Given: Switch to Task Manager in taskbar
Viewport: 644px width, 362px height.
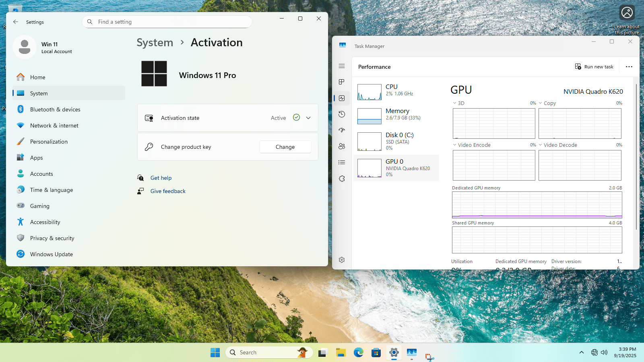Looking at the screenshot, I should (x=412, y=352).
